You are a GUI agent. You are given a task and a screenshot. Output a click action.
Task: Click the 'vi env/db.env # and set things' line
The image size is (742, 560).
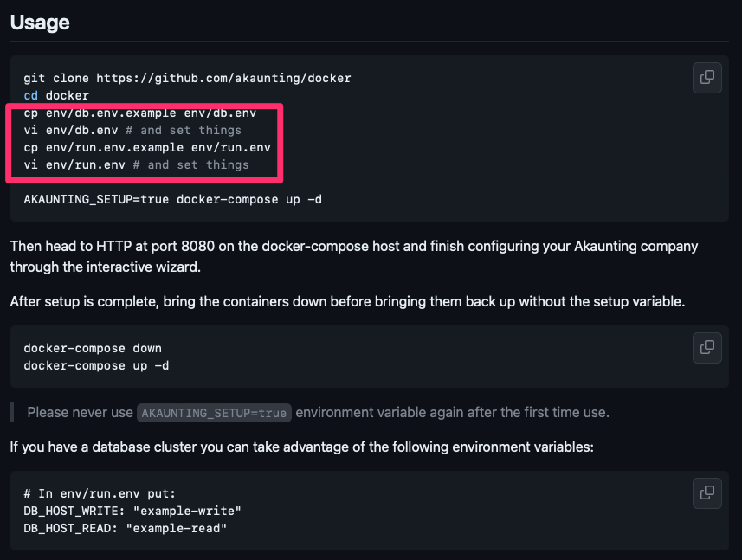click(132, 130)
